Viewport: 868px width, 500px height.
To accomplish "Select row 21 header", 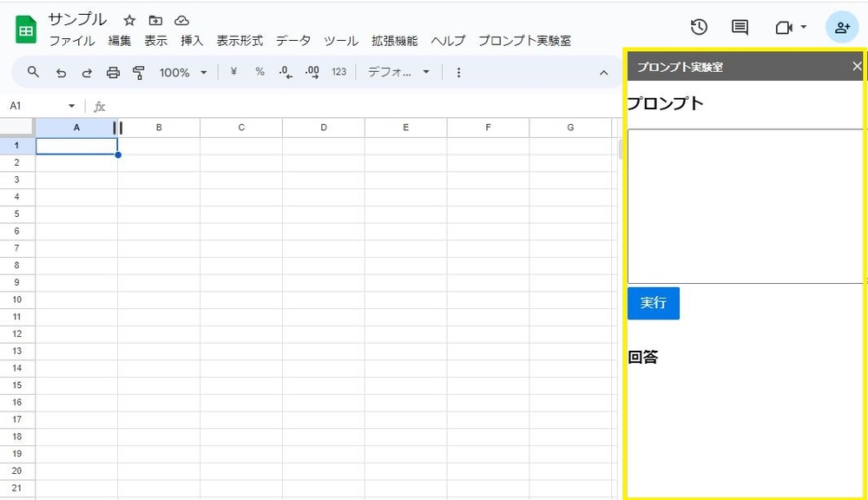I will coord(17,488).
